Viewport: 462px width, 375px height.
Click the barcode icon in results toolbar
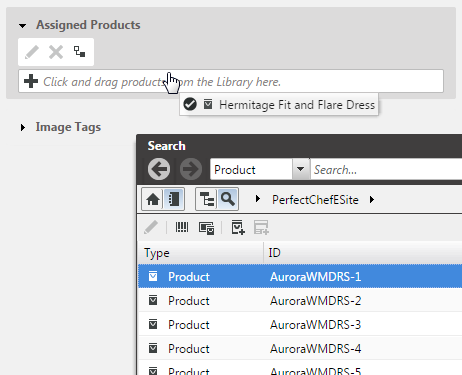[x=182, y=228]
